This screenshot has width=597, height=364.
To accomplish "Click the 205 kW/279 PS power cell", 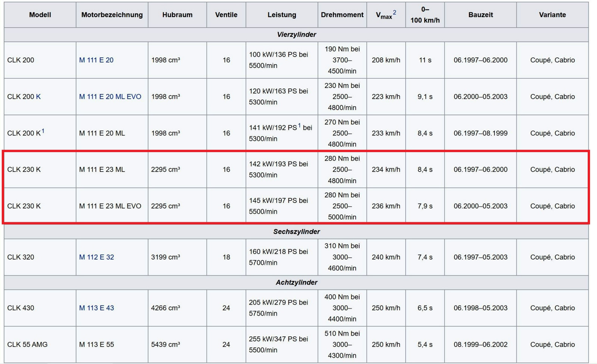I will pos(282,308).
